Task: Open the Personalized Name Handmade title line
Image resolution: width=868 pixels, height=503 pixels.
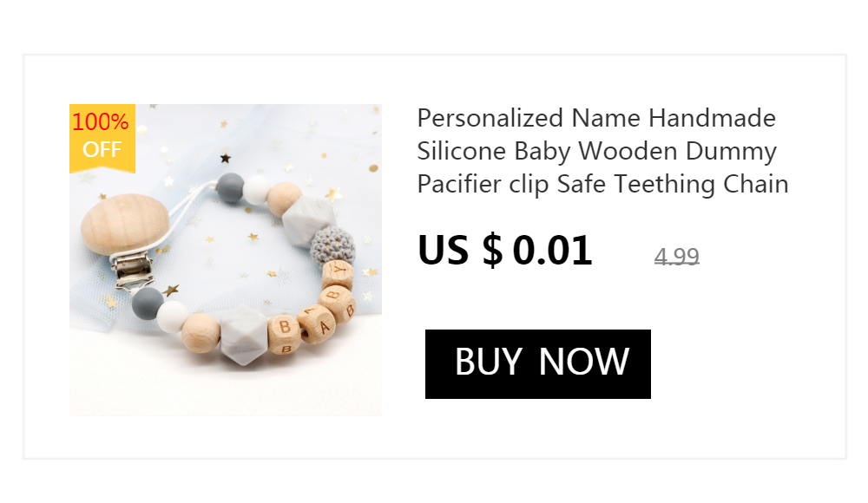Action: click(596, 119)
